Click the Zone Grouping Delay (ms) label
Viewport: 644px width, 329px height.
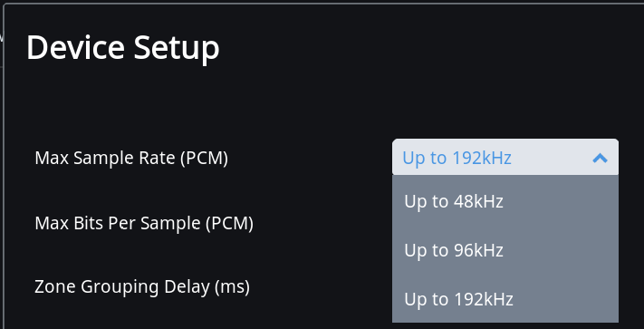(142, 286)
